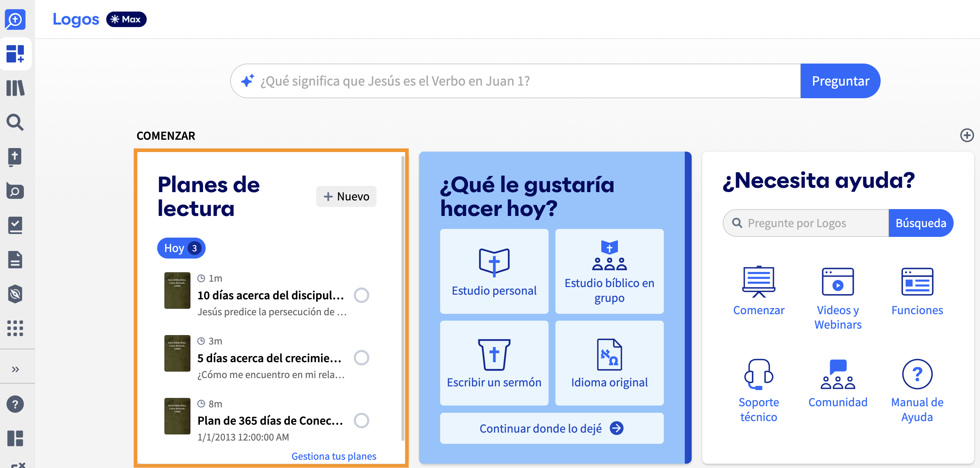Open the sidebar help question mark icon

[x=15, y=404]
